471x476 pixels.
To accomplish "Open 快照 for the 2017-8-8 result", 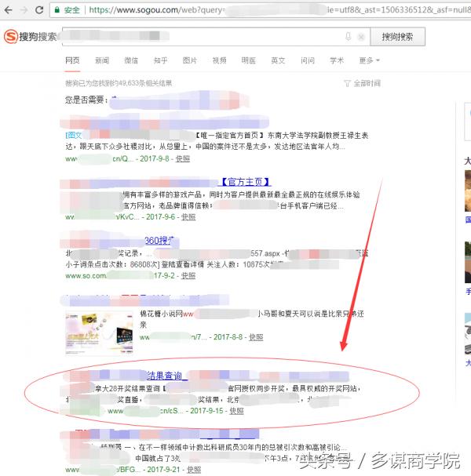I will click(x=256, y=337).
